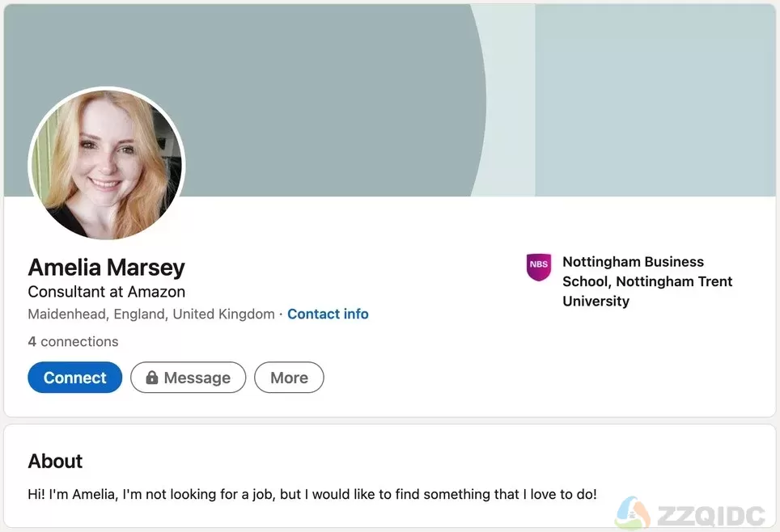Image resolution: width=780 pixels, height=532 pixels.
Task: Click the word University under school name
Action: (596, 302)
